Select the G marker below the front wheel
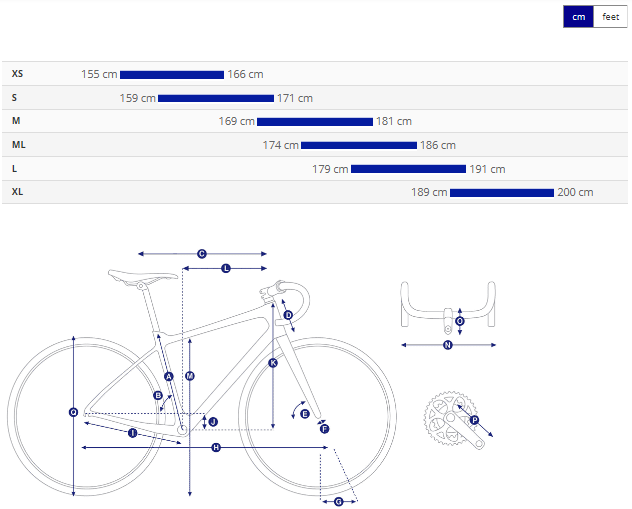This screenshot has width=632, height=509. (338, 501)
